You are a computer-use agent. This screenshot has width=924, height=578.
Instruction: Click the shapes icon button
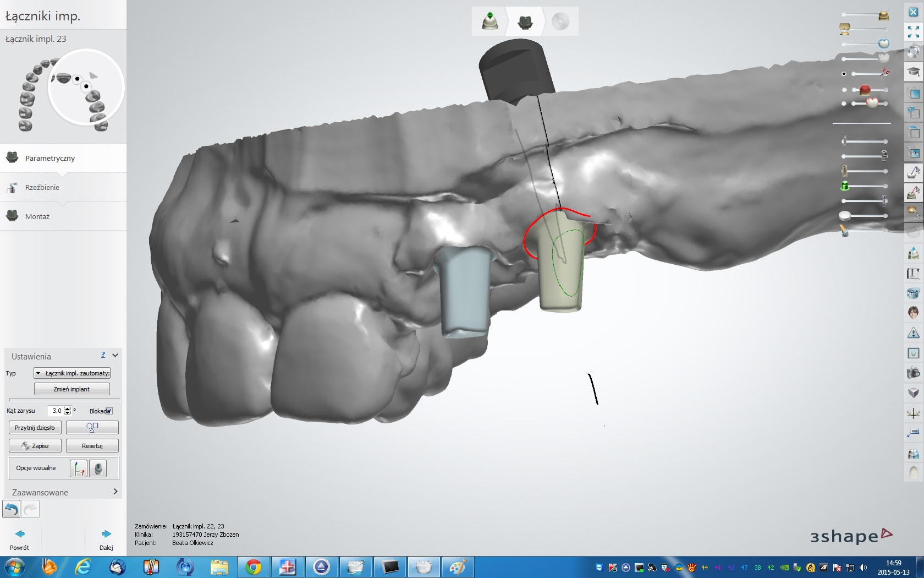[x=92, y=428]
